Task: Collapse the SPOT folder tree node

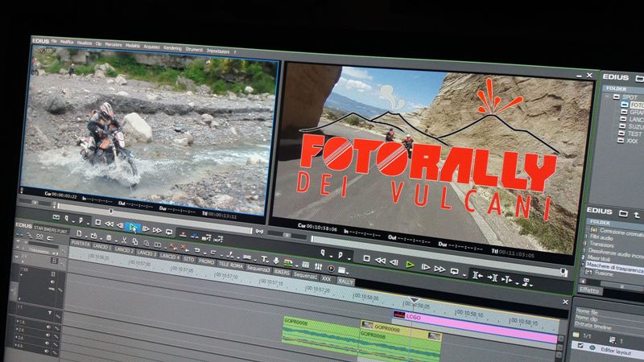Action: coord(607,96)
